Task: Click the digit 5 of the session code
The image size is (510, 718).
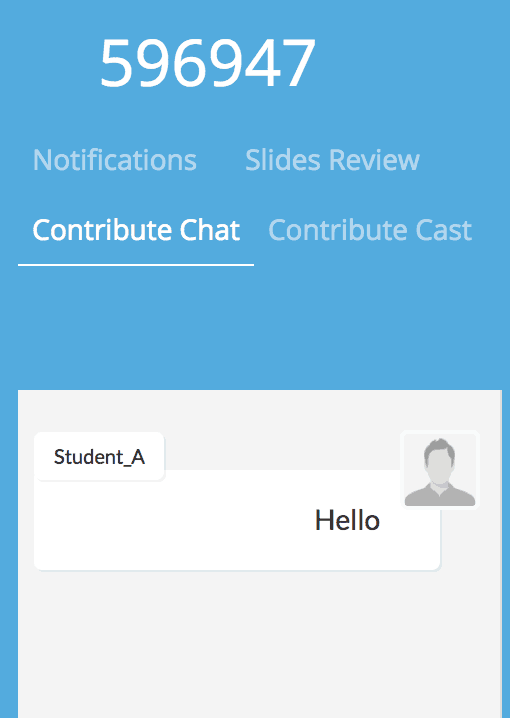Action: click(117, 63)
